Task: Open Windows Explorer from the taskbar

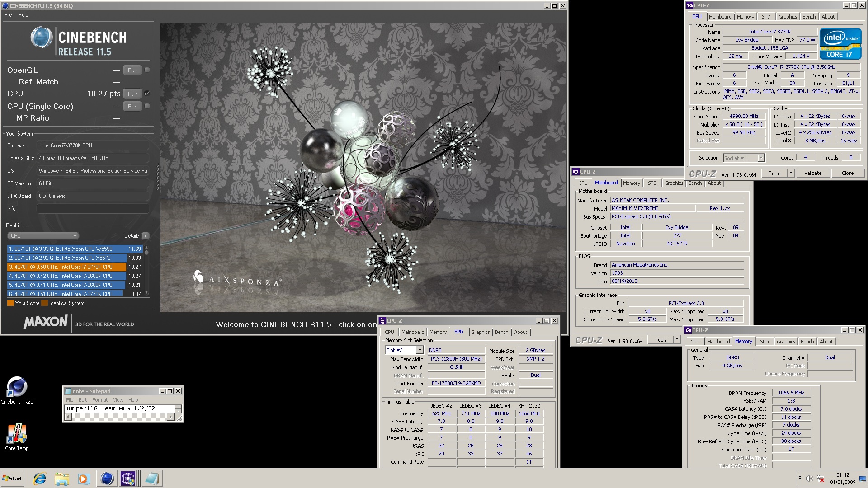Action: [x=62, y=479]
